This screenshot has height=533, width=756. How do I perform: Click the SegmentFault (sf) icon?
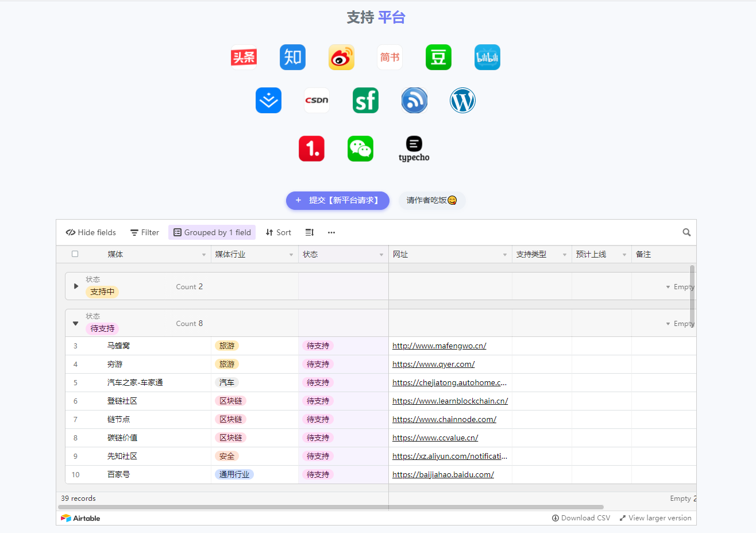tap(365, 101)
